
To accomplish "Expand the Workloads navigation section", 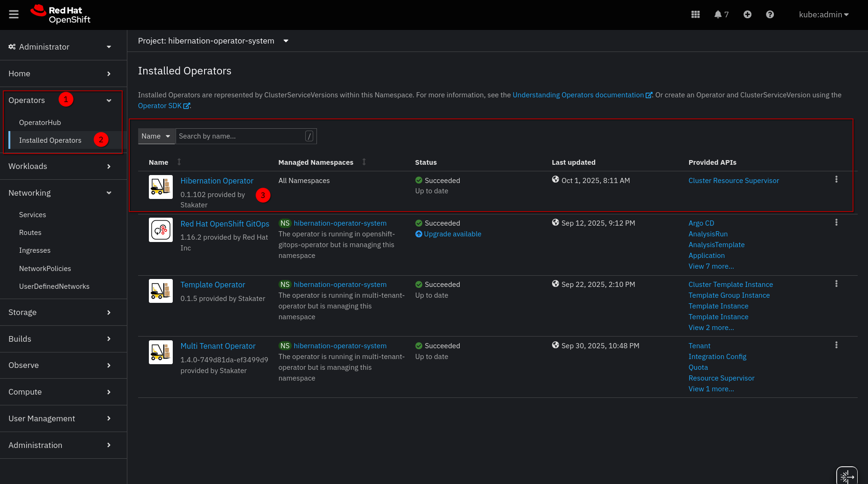I will pyautogui.click(x=60, y=166).
